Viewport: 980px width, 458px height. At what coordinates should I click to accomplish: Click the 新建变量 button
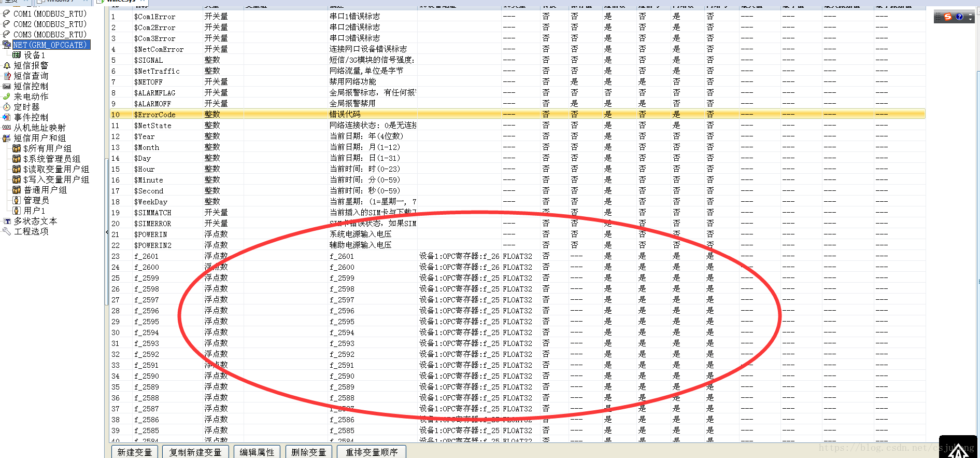tap(135, 452)
